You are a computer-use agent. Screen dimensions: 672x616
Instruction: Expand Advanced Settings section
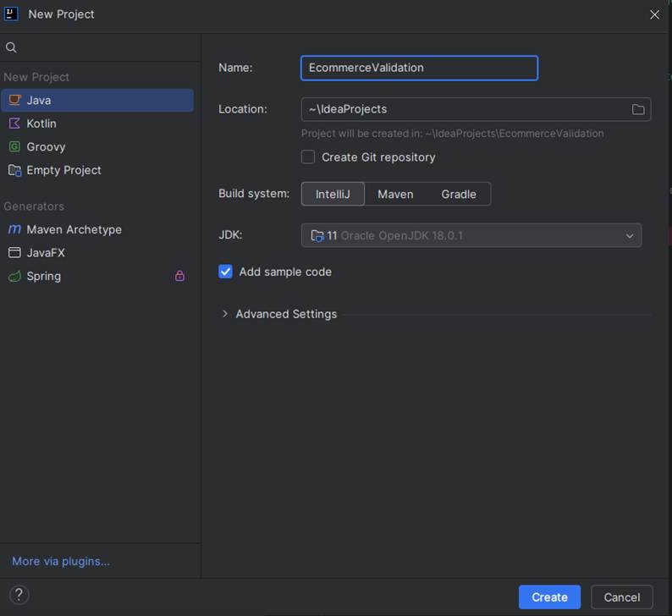click(x=225, y=314)
